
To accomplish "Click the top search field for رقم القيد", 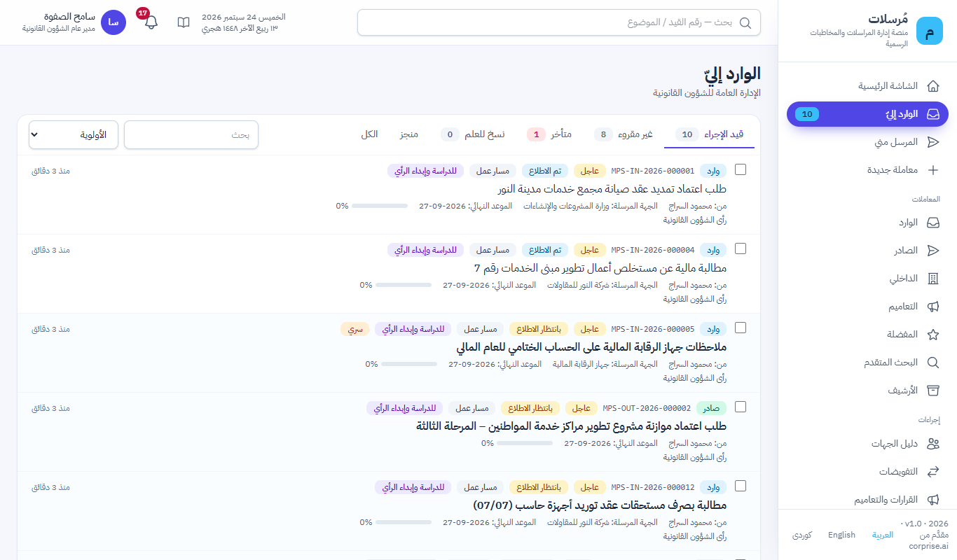I will point(558,22).
